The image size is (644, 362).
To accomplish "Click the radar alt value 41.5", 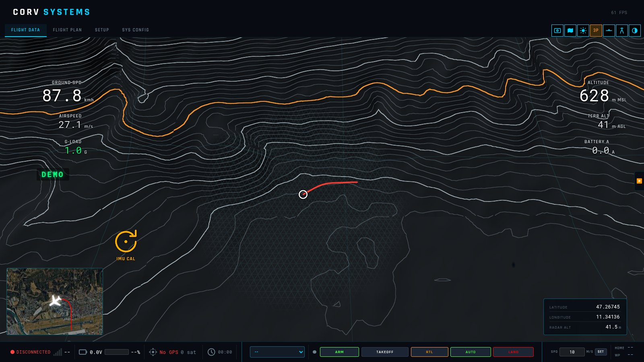I will 611,327.
